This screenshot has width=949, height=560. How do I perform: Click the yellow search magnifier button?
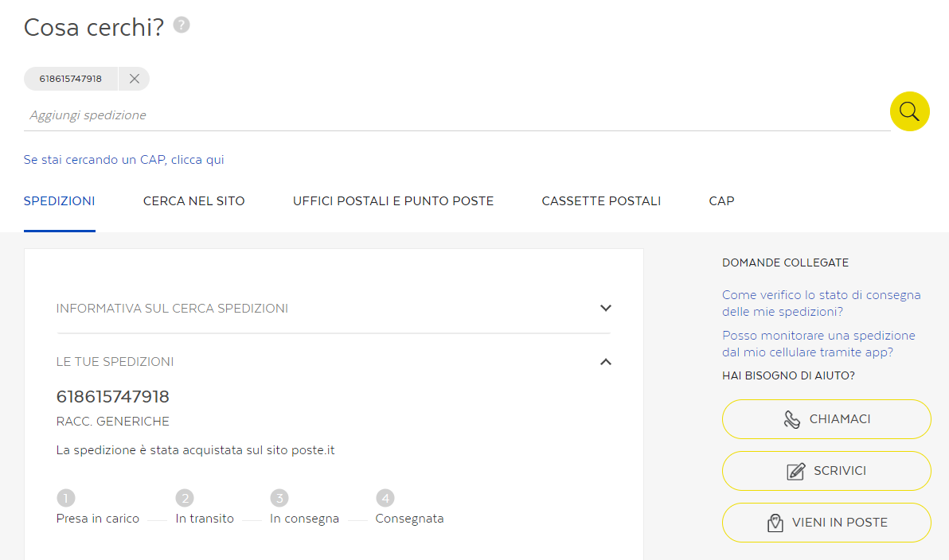909,111
